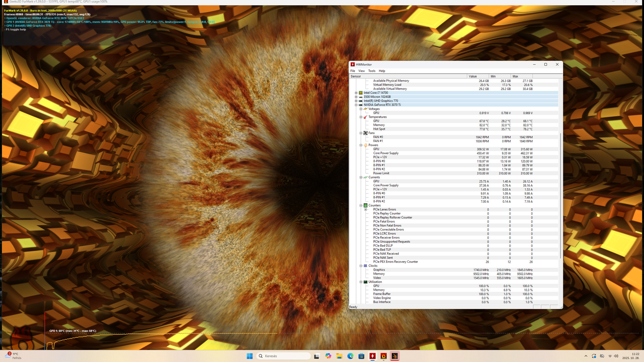Open the Tools menu in HWMonitor
The image size is (644, 362).
[372, 71]
